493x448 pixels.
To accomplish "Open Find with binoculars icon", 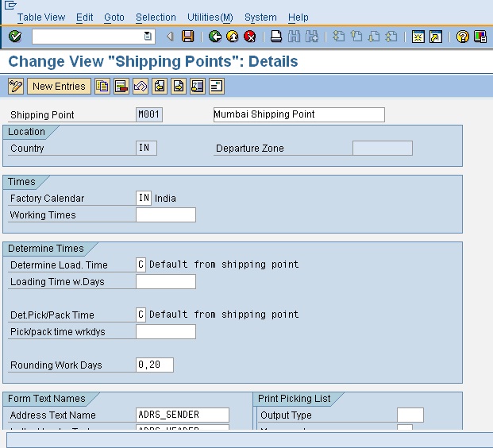I will point(294,37).
